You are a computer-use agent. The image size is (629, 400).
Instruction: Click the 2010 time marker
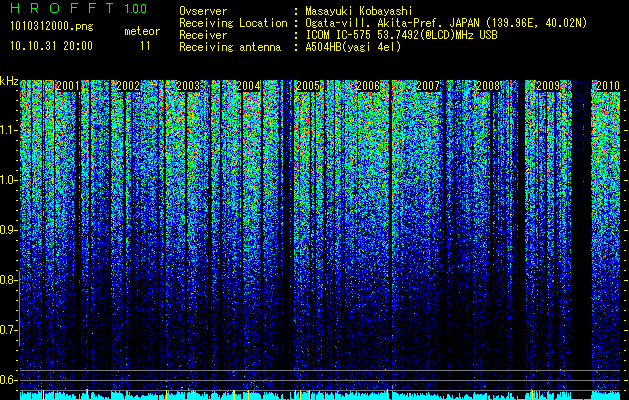608,86
